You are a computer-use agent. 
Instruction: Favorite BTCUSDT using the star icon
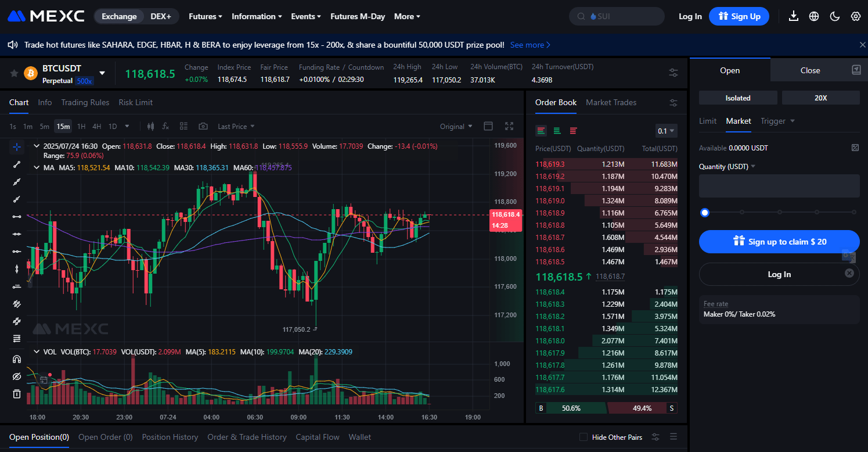tap(15, 73)
